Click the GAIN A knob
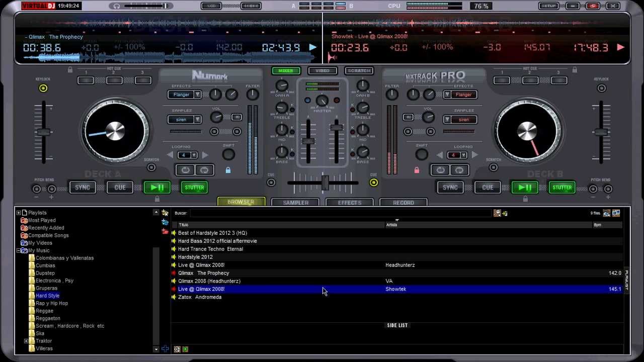The image size is (644, 362). coord(282,85)
